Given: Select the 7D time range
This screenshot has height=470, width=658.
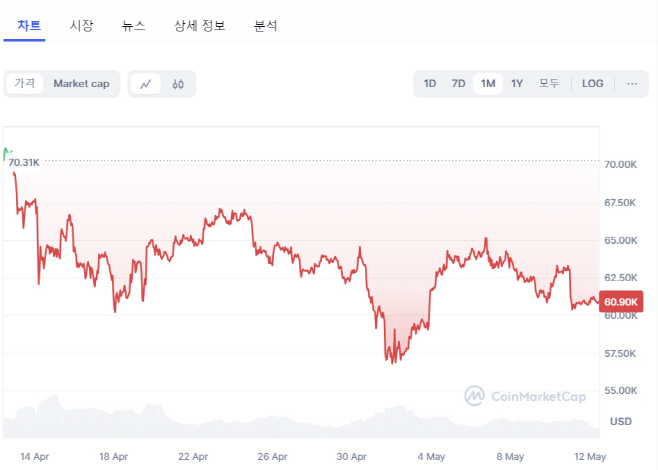Looking at the screenshot, I should [x=458, y=84].
